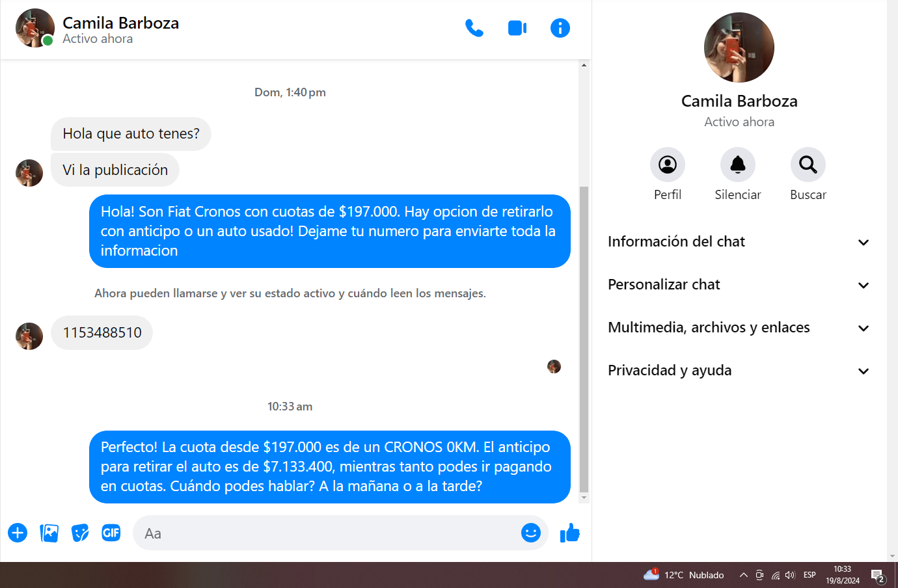This screenshot has width=898, height=588.
Task: Open Camila Barboza's large profile picture
Action: coord(739,47)
